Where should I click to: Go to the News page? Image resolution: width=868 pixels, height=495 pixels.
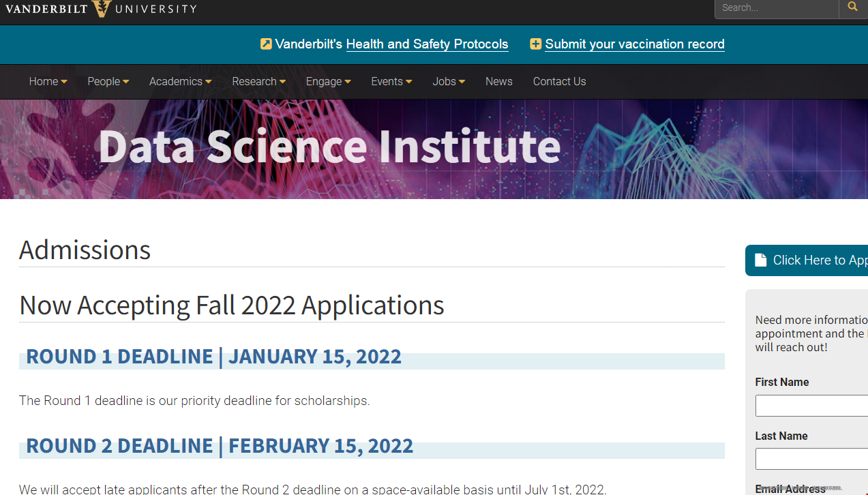(499, 81)
